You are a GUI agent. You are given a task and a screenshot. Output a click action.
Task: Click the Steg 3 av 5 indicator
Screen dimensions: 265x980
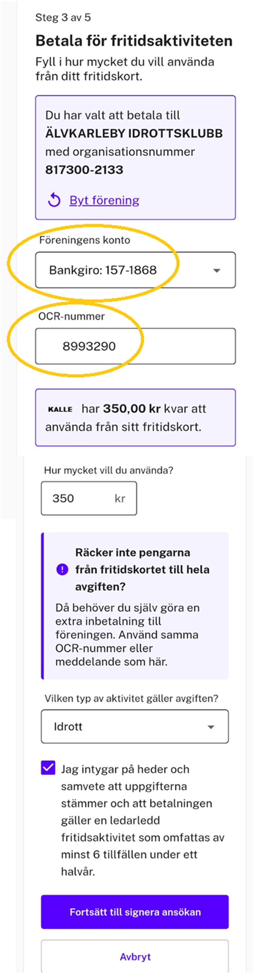click(63, 17)
